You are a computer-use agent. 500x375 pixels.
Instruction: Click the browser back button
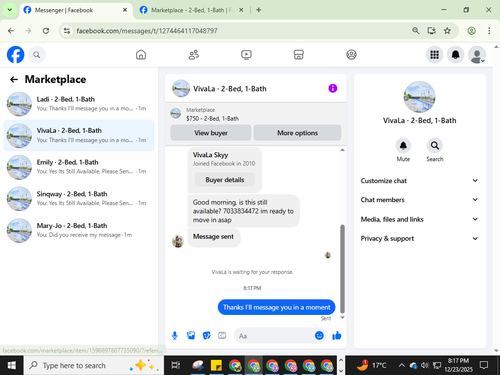pos(11,31)
